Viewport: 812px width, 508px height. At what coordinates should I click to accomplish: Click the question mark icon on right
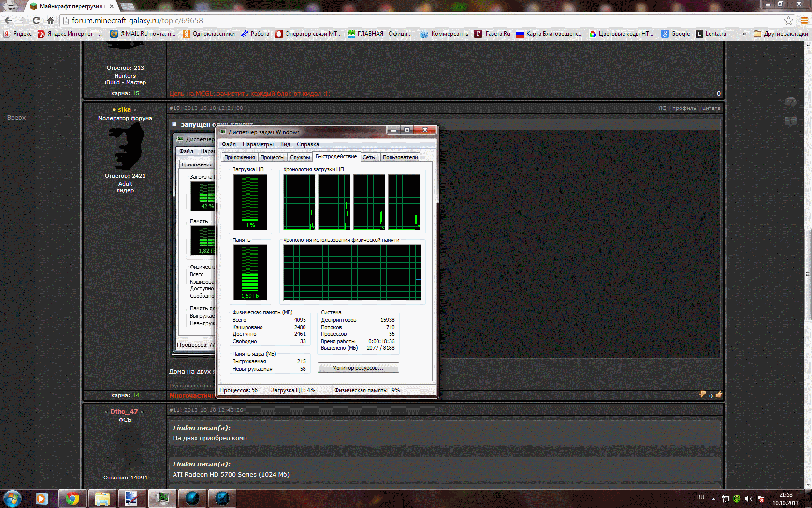coord(791,102)
